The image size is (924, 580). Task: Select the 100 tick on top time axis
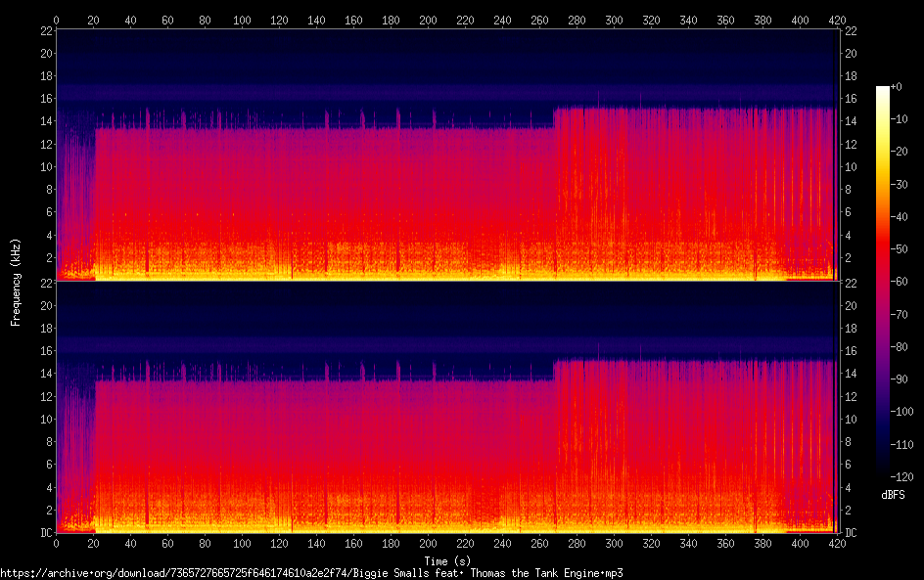(242, 19)
